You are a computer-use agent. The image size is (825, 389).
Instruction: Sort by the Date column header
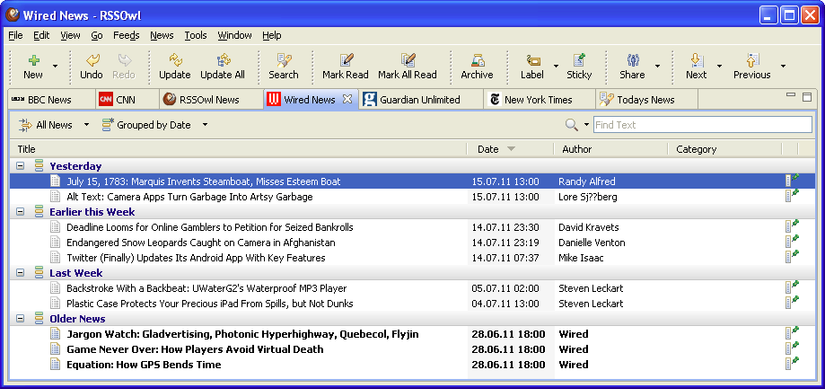[510, 149]
